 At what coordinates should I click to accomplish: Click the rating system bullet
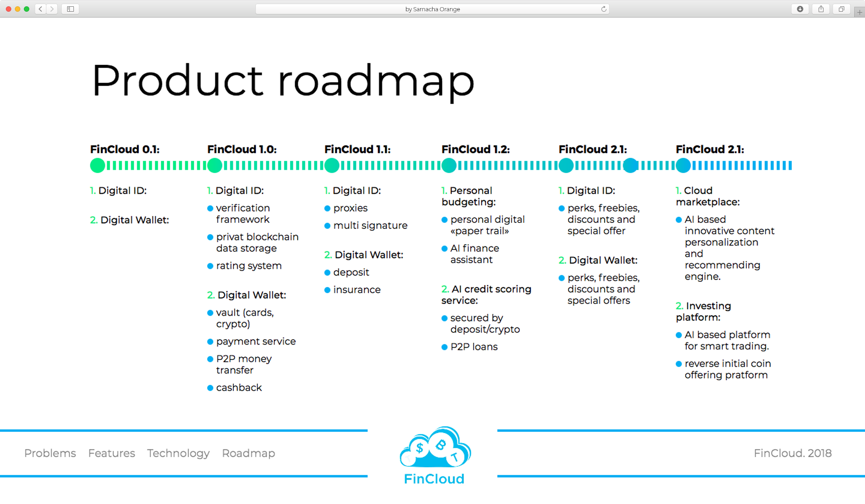245,266
